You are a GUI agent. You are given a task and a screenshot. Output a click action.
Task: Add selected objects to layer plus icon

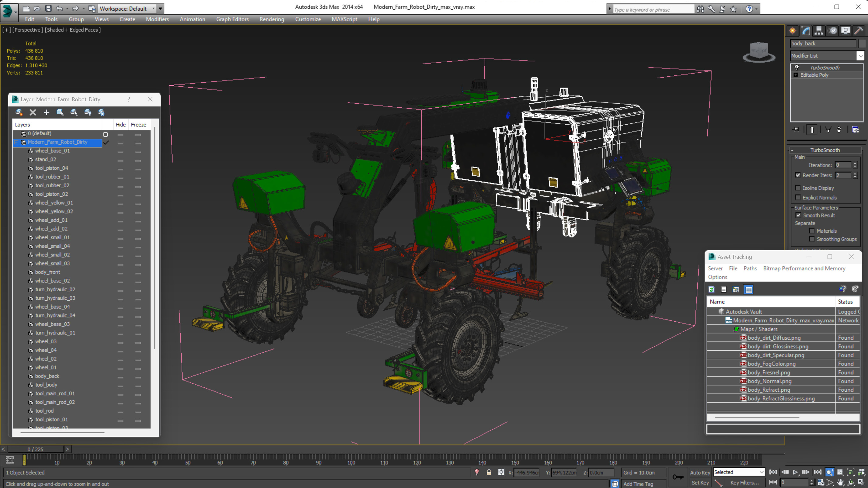coord(47,112)
